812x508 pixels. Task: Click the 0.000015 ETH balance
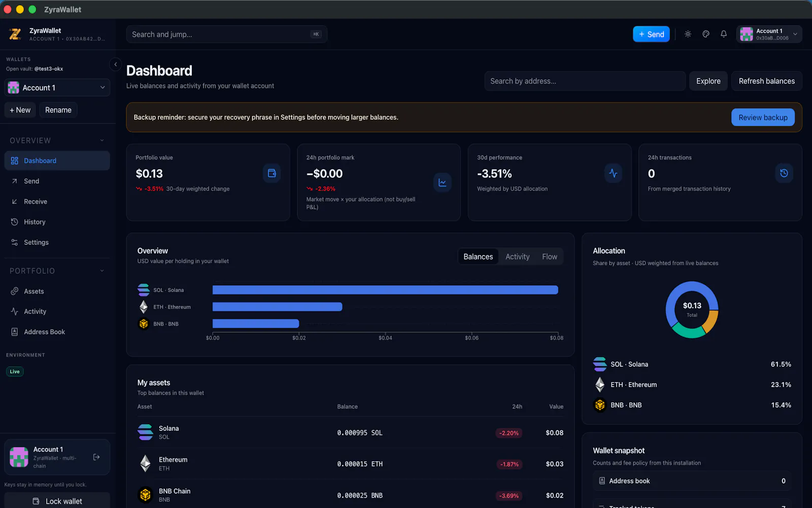(x=360, y=464)
